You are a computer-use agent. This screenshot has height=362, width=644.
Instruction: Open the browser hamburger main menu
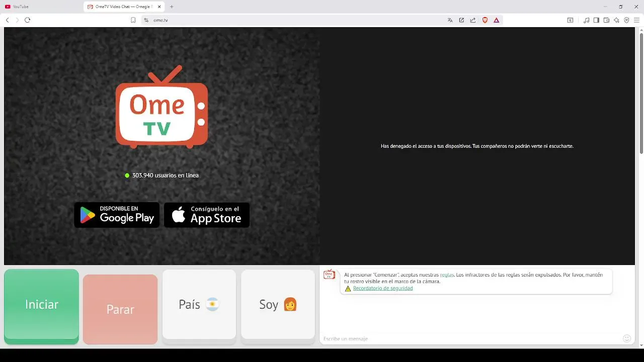pos(636,20)
